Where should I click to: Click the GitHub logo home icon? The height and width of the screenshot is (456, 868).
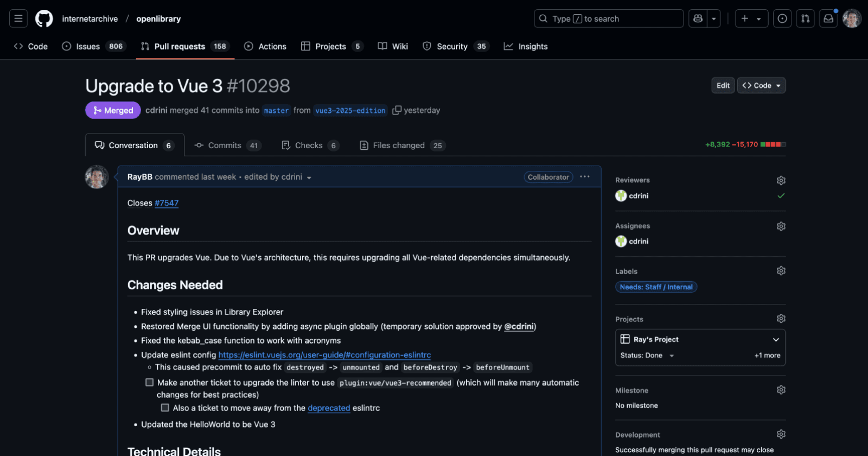44,18
